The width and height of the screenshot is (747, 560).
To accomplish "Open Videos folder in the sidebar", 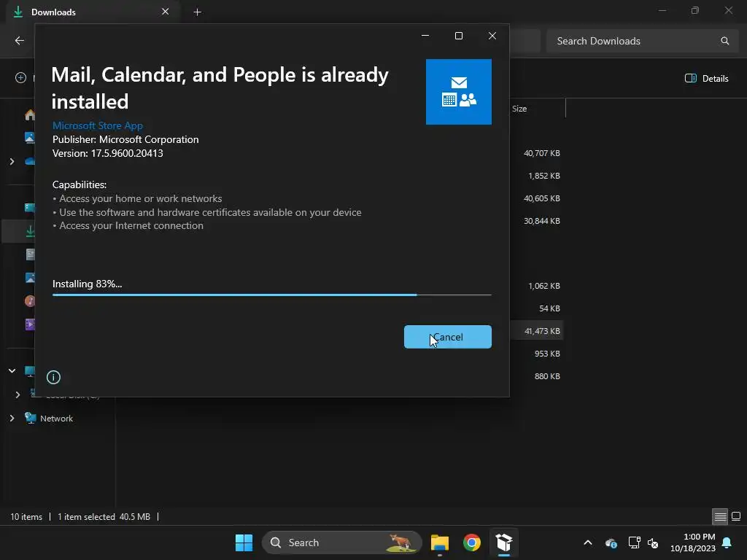I will point(30,324).
